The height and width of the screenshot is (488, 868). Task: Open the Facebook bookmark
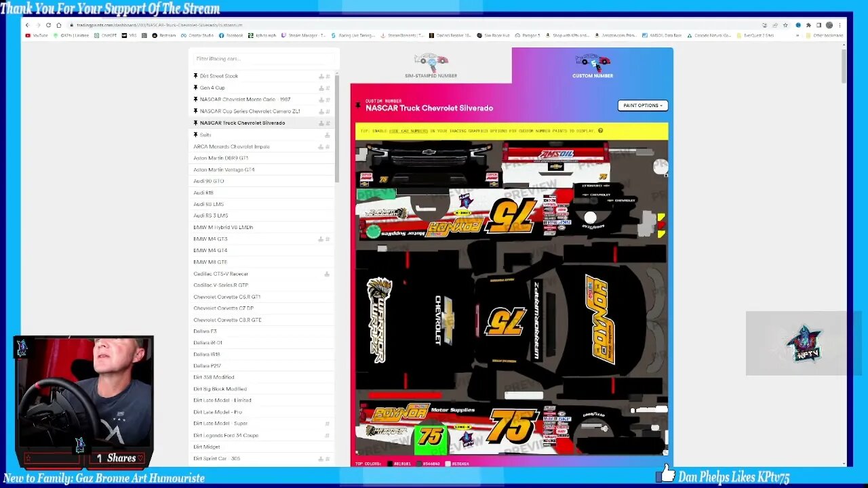(x=231, y=35)
